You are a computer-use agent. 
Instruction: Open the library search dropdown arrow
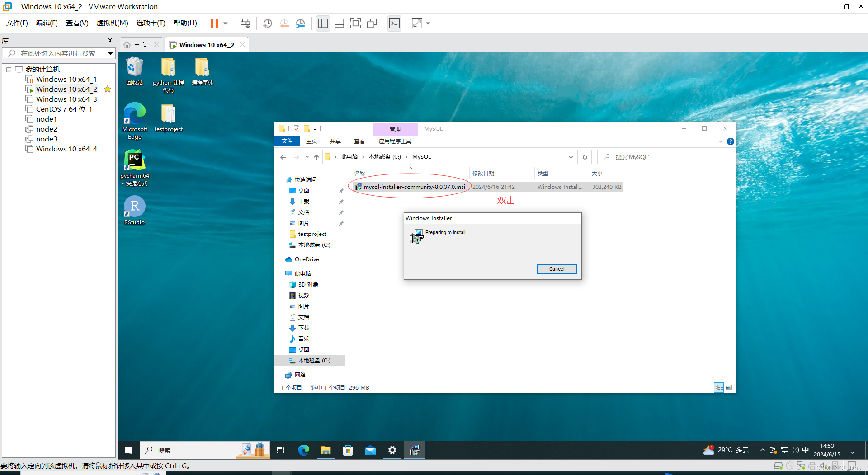[110, 53]
